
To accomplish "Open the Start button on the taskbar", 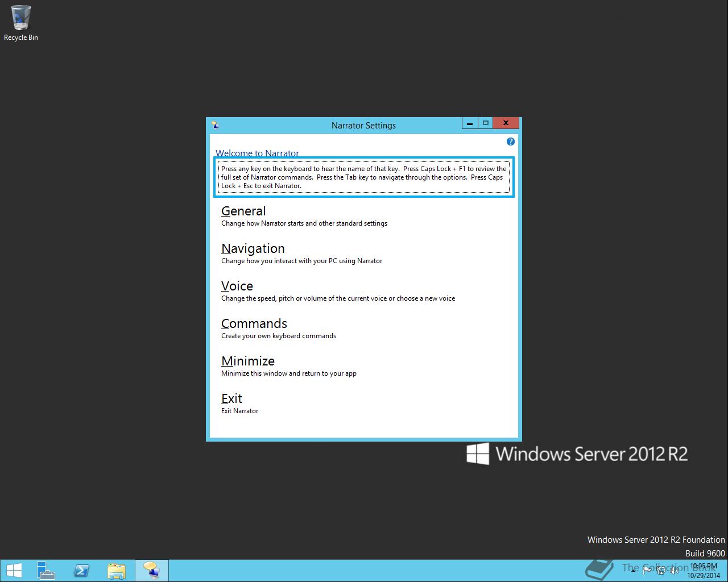I will click(14, 571).
